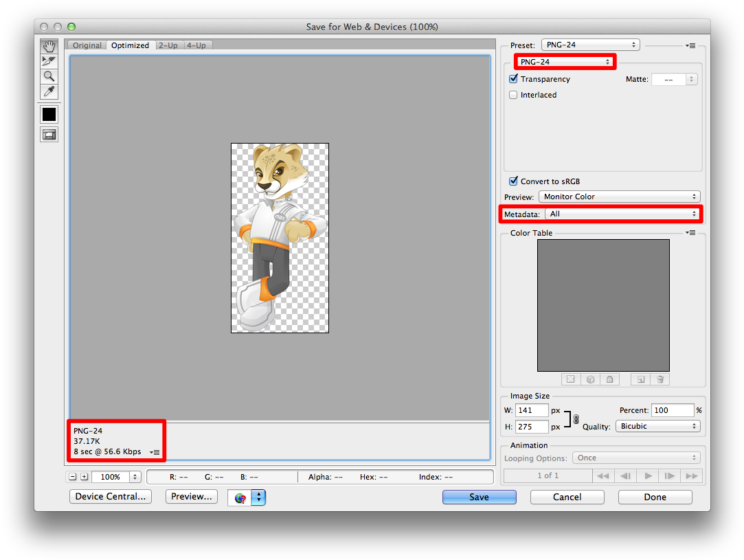Disable the Transparency checkbox

click(x=513, y=79)
